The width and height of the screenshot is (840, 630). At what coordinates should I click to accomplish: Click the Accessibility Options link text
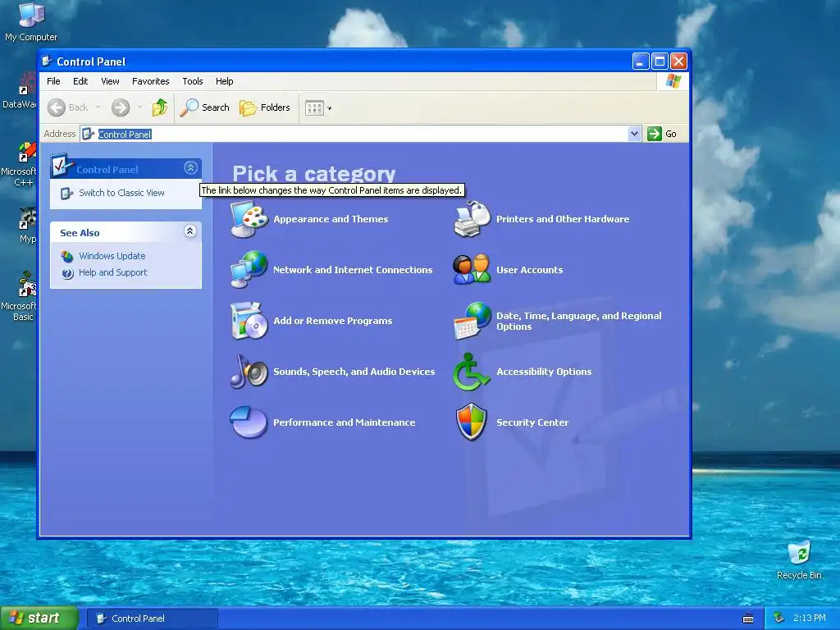pos(544,372)
